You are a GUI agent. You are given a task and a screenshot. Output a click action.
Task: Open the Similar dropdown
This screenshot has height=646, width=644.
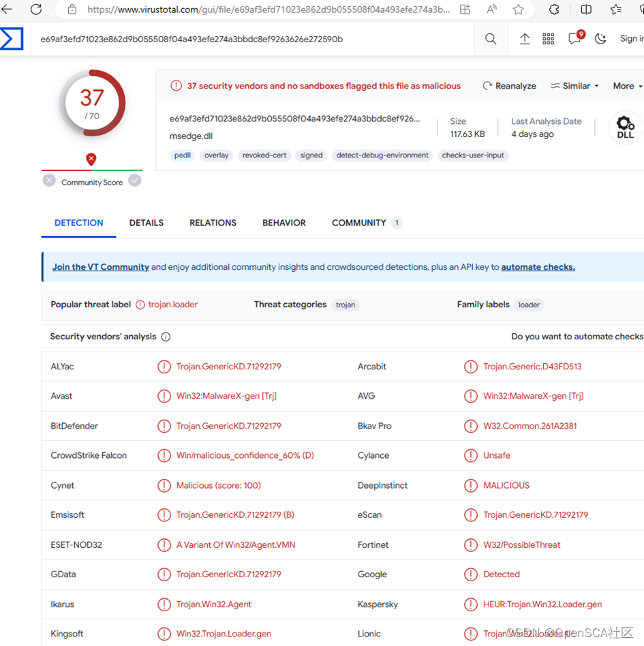click(x=574, y=86)
